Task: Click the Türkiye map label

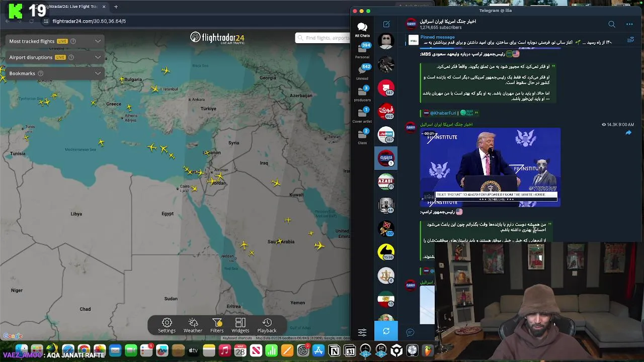Action: pos(208,109)
